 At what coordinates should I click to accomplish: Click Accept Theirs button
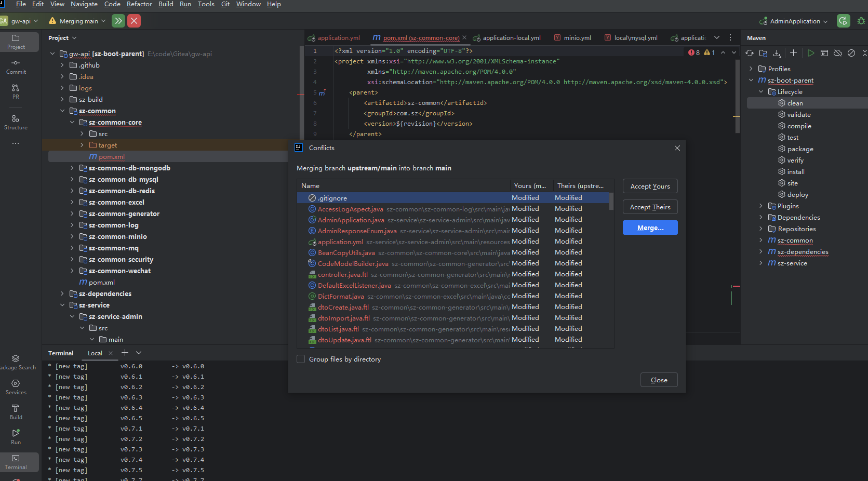click(650, 207)
